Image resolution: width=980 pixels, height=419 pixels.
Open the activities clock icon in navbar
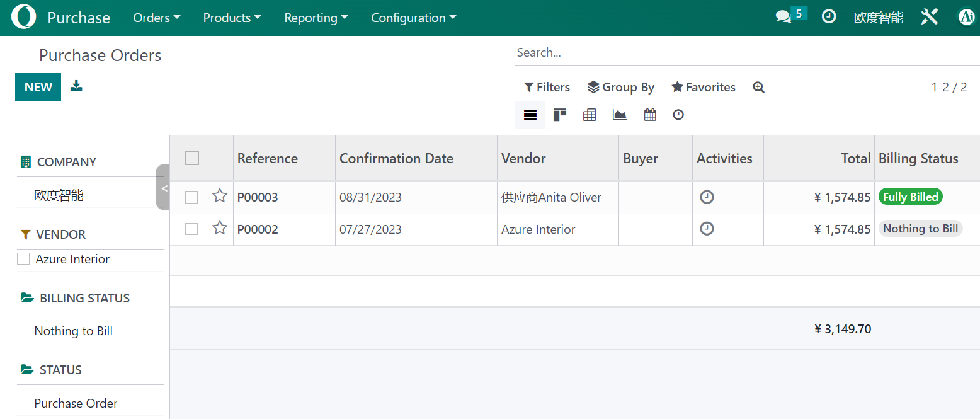coord(829,17)
